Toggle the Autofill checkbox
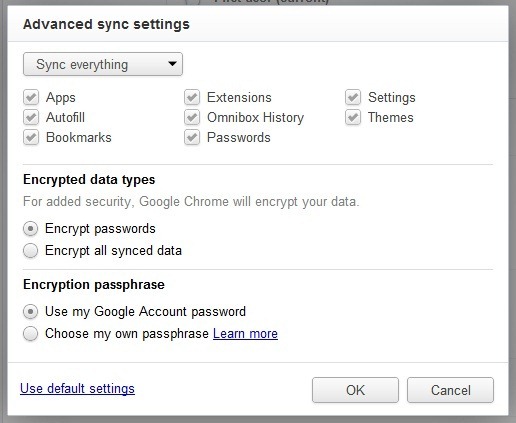 click(31, 117)
